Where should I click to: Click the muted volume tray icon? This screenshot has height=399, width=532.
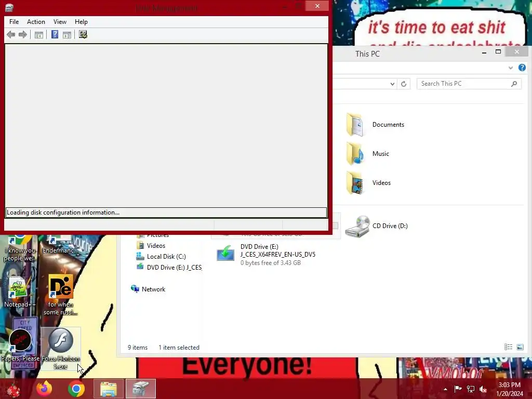pos(483,389)
